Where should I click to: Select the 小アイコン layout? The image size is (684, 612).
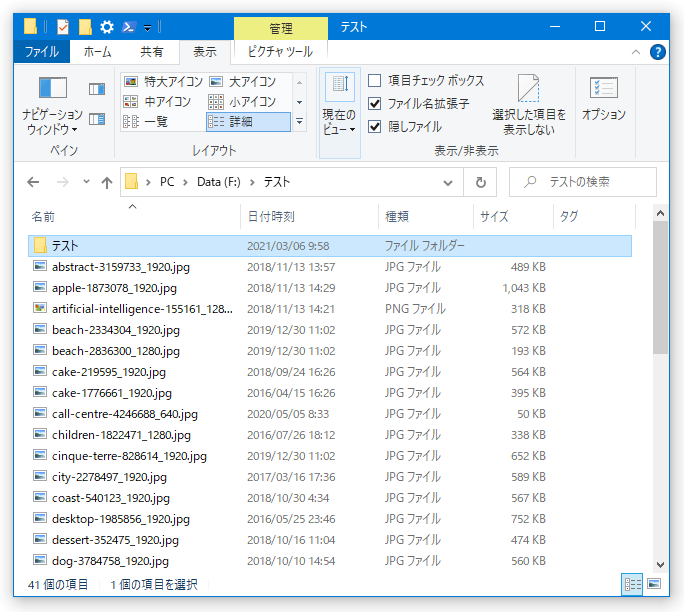click(x=243, y=102)
